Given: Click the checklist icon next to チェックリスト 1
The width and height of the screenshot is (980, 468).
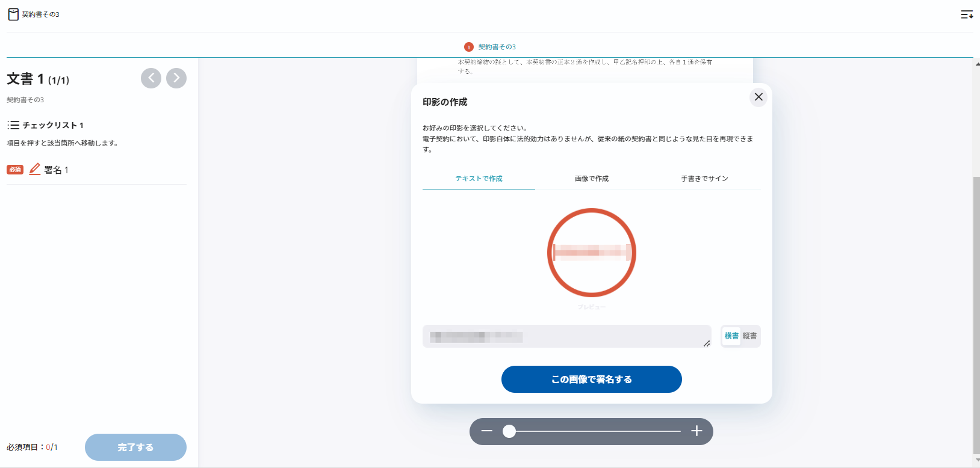Looking at the screenshot, I should point(13,125).
